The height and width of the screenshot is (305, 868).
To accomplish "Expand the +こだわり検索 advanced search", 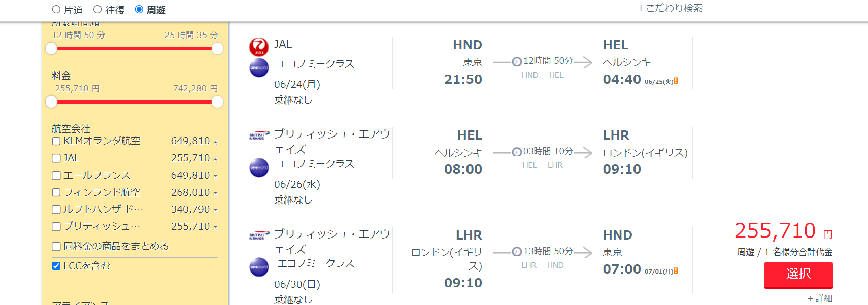I will pyautogui.click(x=670, y=8).
